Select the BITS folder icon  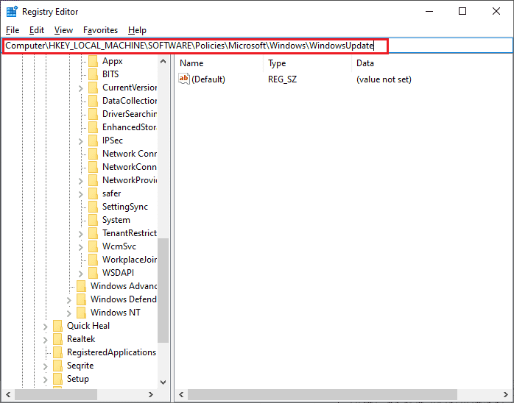[x=93, y=74]
